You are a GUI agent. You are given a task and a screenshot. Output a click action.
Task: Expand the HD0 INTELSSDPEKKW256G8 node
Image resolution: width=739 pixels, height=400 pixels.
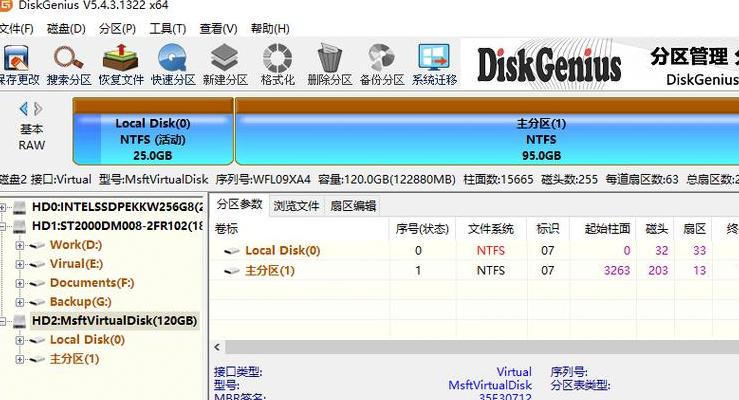3,207
